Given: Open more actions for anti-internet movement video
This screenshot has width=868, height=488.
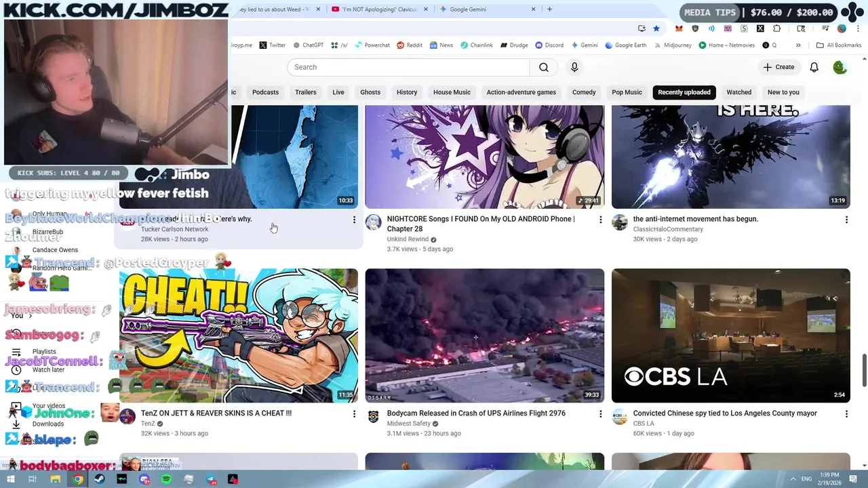Looking at the screenshot, I should click(846, 220).
